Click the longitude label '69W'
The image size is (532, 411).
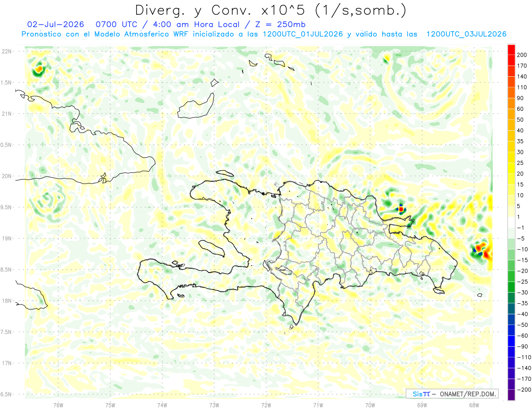[x=422, y=405]
